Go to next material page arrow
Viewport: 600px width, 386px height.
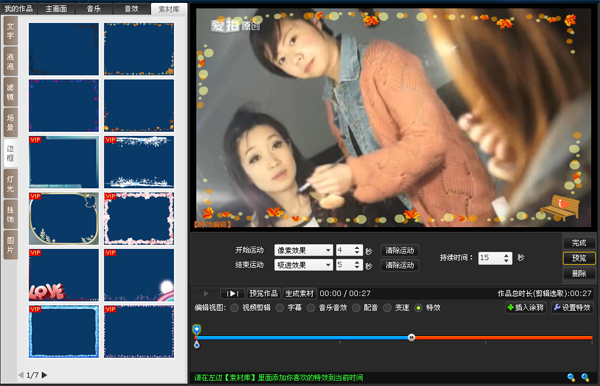coord(44,375)
